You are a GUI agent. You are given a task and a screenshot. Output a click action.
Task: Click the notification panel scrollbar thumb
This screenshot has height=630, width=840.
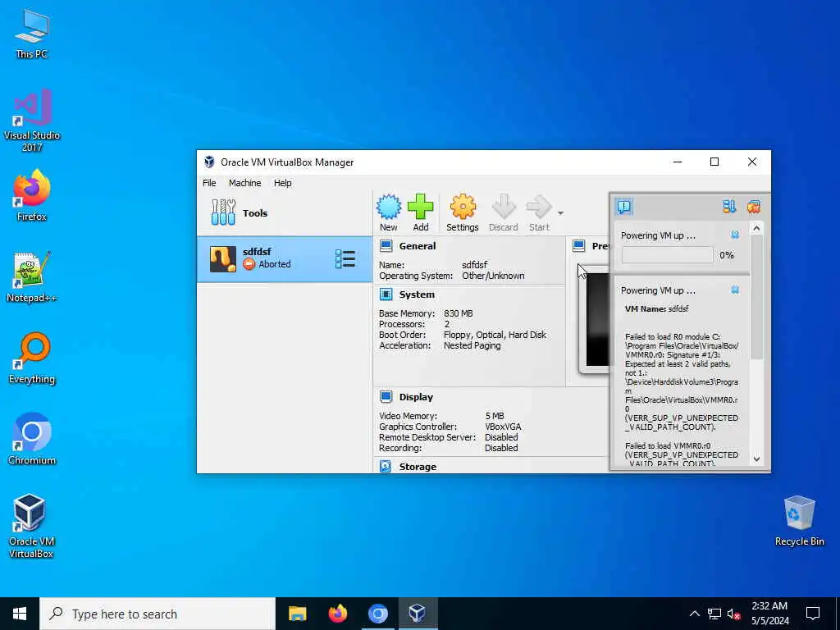(756, 297)
